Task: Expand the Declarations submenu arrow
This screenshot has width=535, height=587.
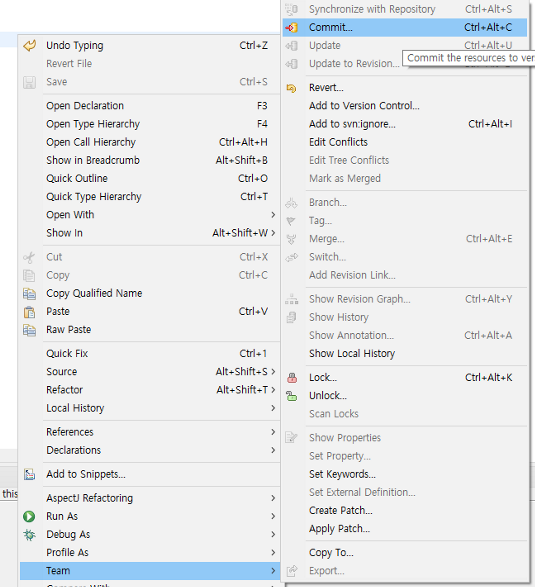Action: click(x=273, y=450)
